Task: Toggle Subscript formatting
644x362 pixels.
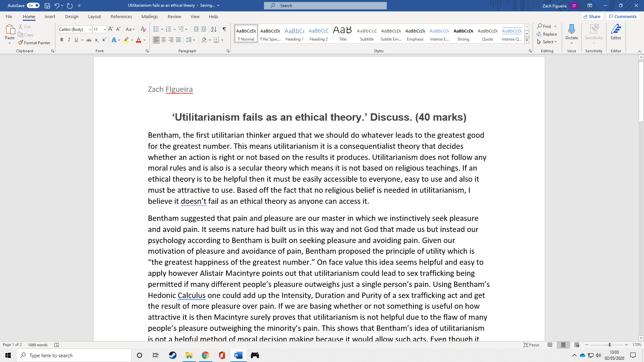Action: [x=97, y=40]
